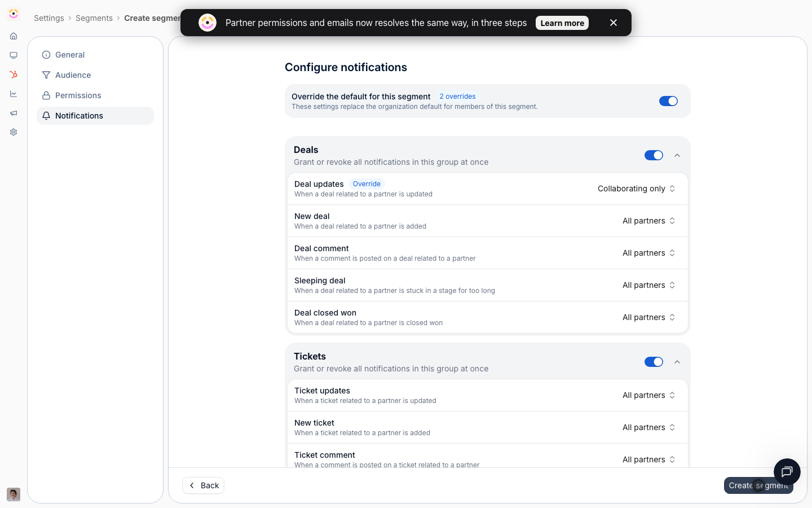The image size is (812, 508).
Task: Click the Deal closed won label
Action: pyautogui.click(x=325, y=313)
